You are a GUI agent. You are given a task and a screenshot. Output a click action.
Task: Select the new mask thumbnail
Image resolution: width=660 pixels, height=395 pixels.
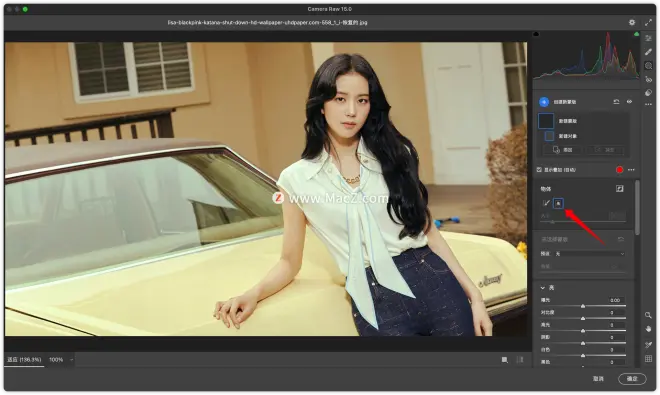(x=546, y=121)
